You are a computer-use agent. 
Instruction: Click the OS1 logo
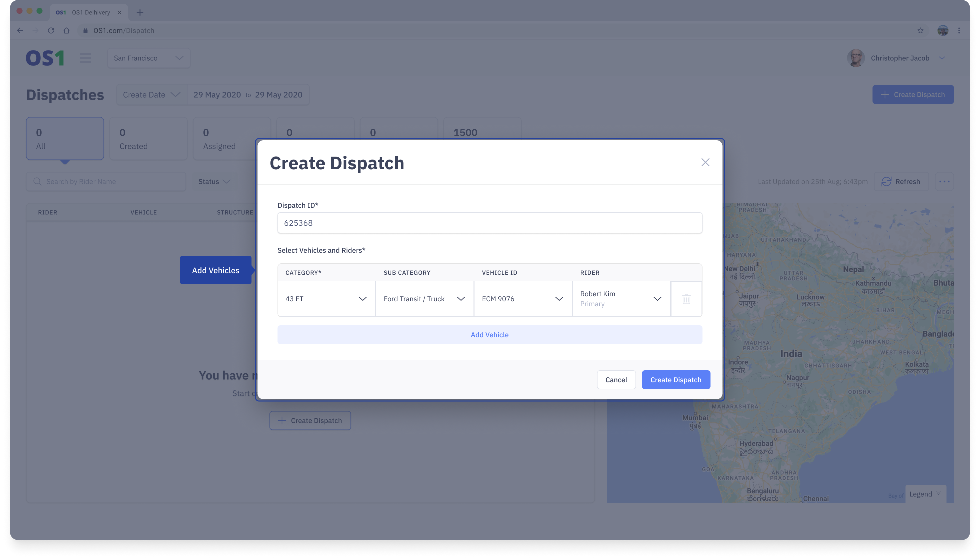(x=44, y=58)
